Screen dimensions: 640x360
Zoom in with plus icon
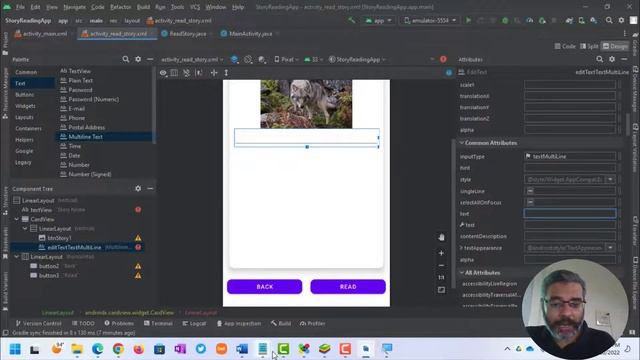tap(441, 253)
